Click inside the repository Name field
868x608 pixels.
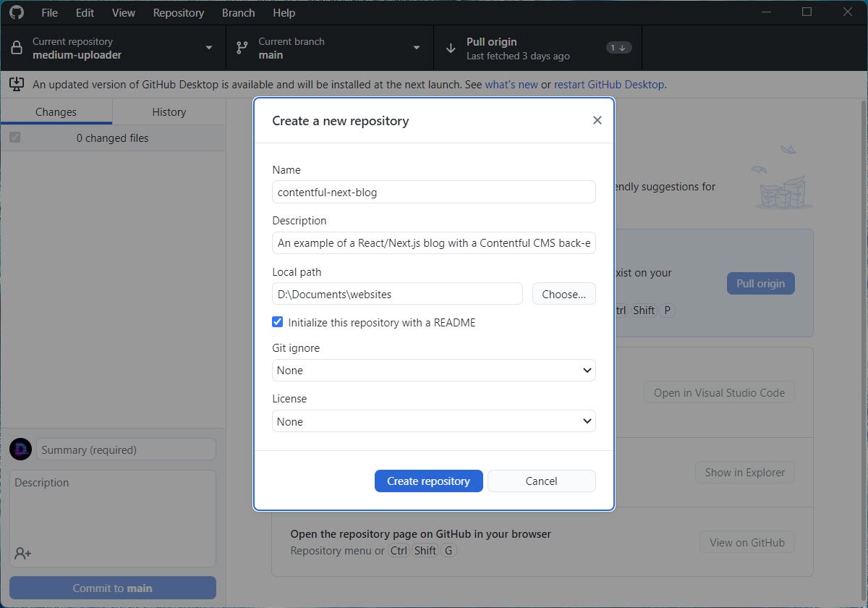click(x=433, y=192)
